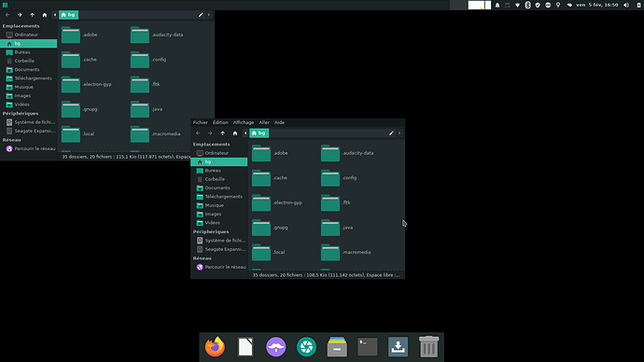
Task: Open Images in front window sidebar
Action: (x=219, y=214)
